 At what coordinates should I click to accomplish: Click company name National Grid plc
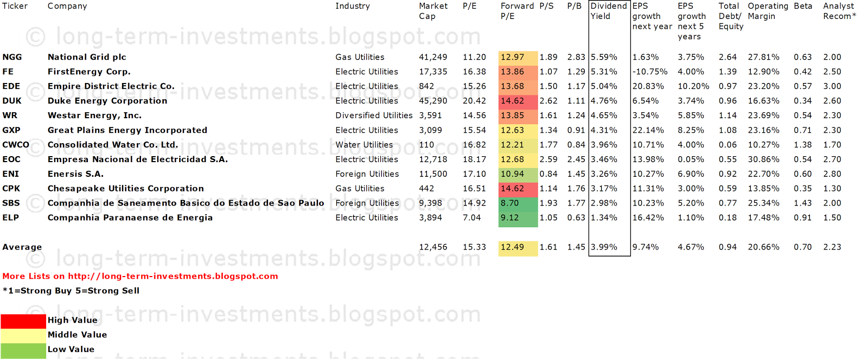click(87, 57)
